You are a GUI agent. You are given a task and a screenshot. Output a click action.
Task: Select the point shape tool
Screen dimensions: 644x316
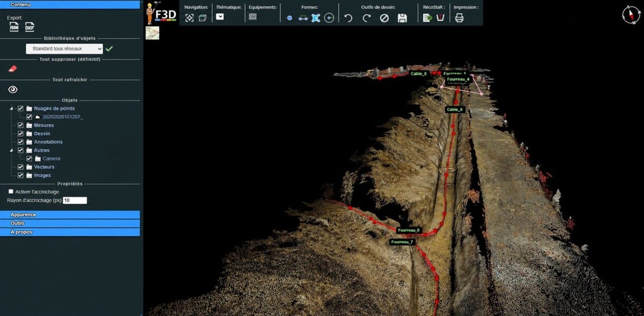(x=290, y=18)
